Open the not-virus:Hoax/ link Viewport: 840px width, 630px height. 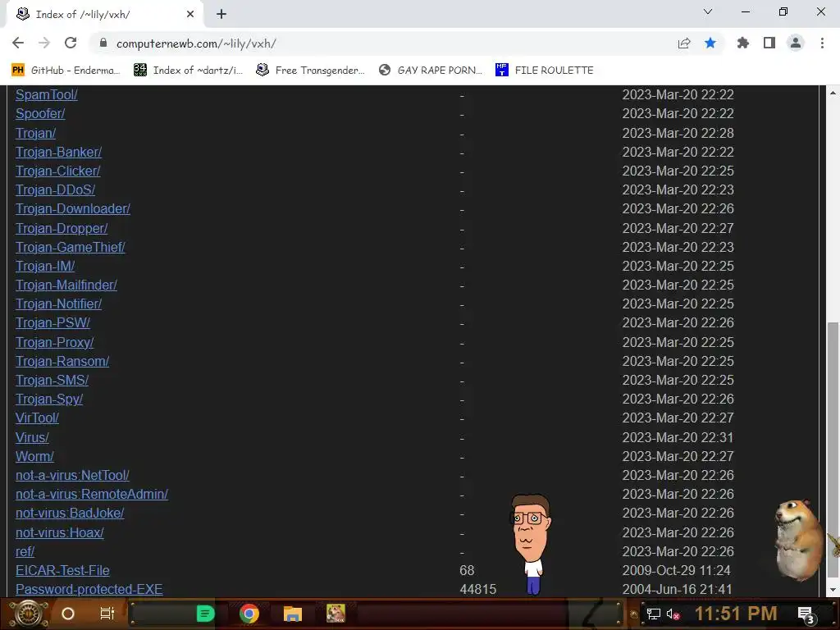click(59, 532)
